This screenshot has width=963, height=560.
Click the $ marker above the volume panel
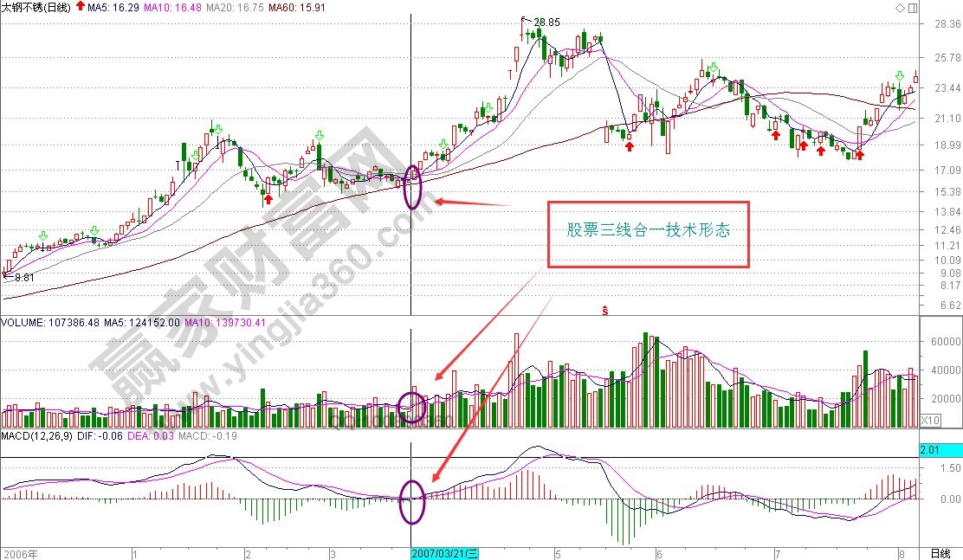pyautogui.click(x=604, y=309)
